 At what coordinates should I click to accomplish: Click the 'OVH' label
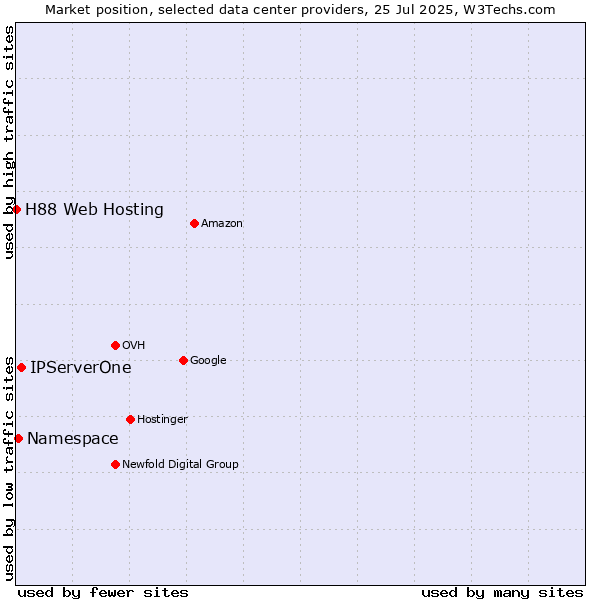tap(134, 346)
